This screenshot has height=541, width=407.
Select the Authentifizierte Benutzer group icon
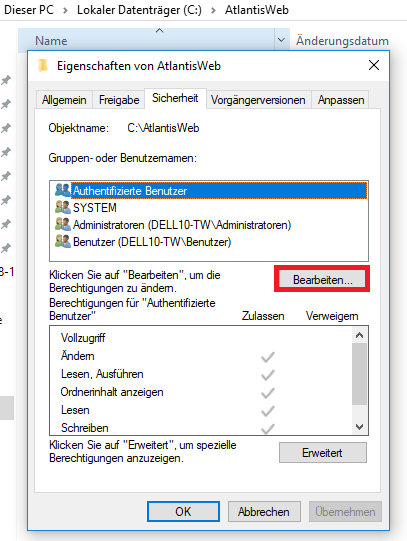point(63,190)
